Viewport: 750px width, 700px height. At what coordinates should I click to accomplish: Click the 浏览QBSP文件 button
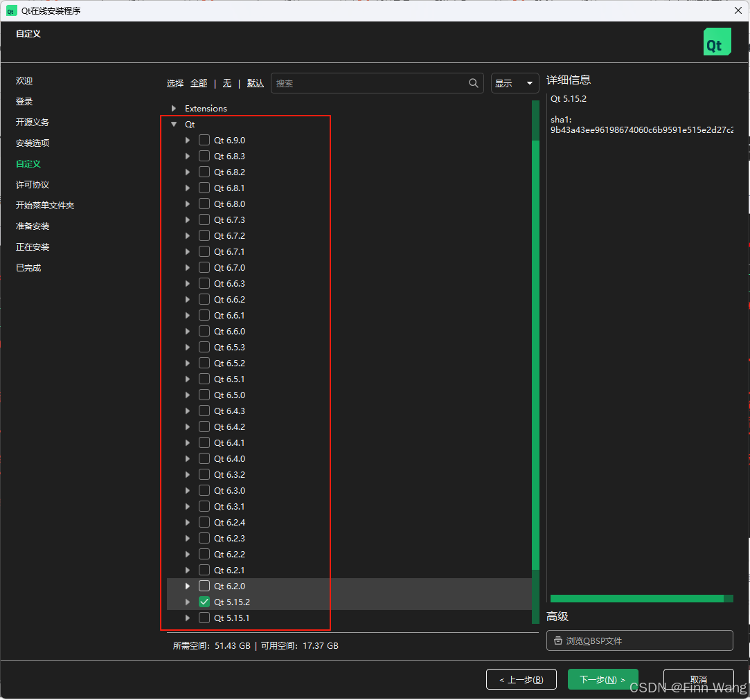(x=639, y=640)
